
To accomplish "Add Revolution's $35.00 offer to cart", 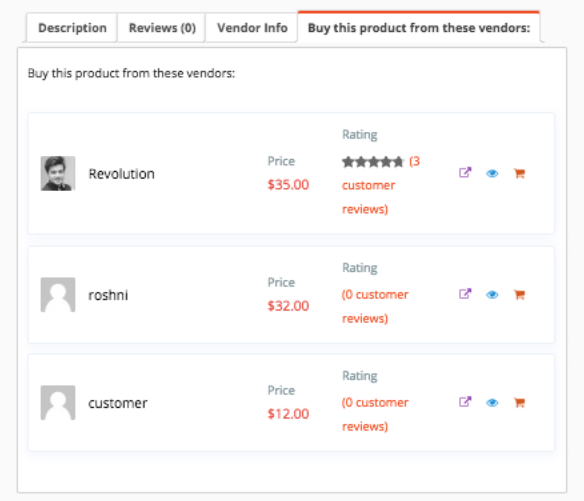I will tap(519, 173).
